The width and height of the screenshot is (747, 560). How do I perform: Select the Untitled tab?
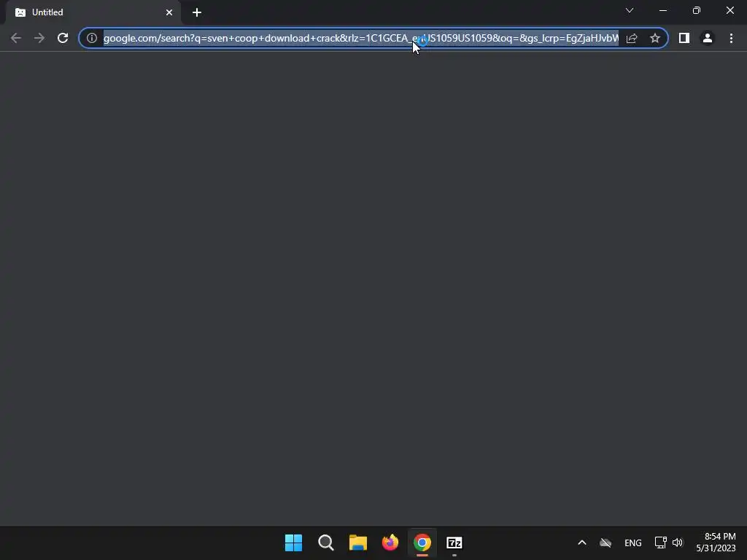(93, 12)
